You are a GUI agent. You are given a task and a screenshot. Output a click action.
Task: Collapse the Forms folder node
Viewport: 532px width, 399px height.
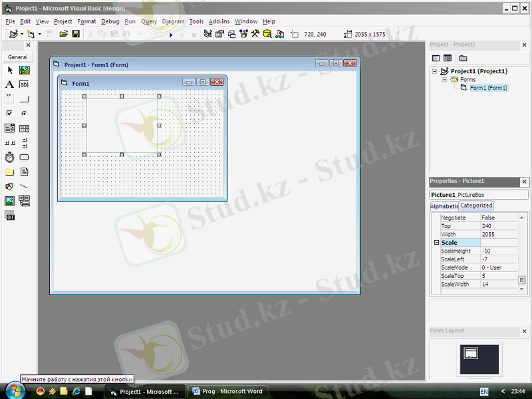[444, 80]
